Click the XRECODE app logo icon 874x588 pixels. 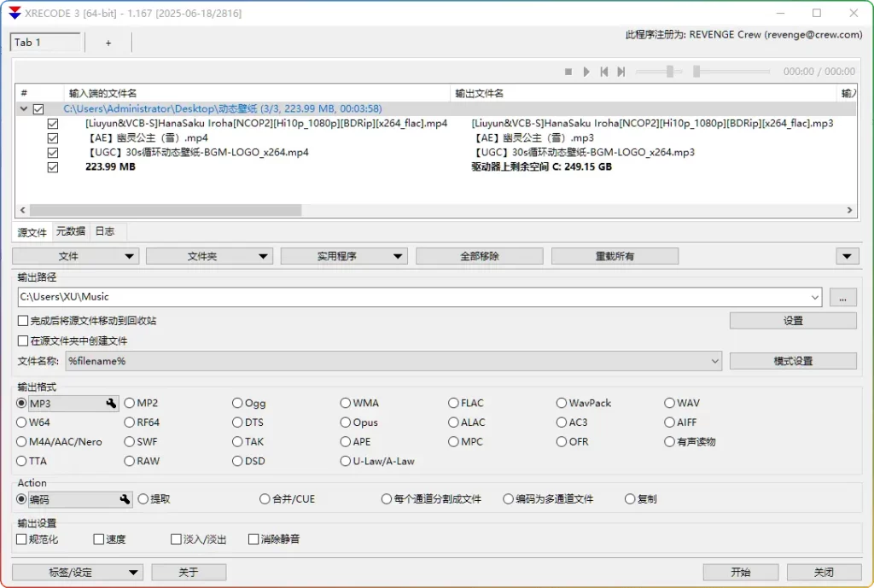click(x=15, y=13)
